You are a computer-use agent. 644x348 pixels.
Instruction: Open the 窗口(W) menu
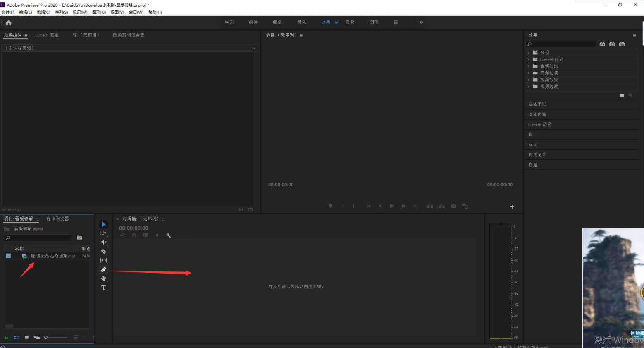tap(136, 12)
